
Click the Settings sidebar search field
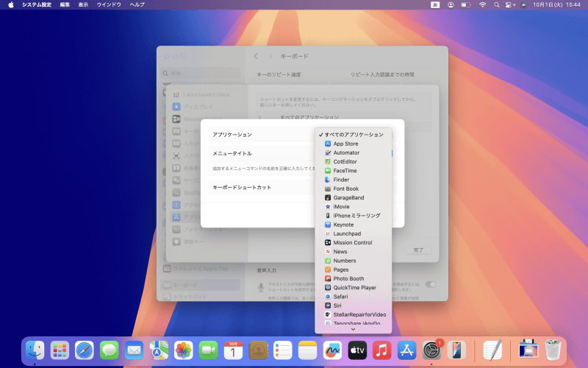coord(201,73)
